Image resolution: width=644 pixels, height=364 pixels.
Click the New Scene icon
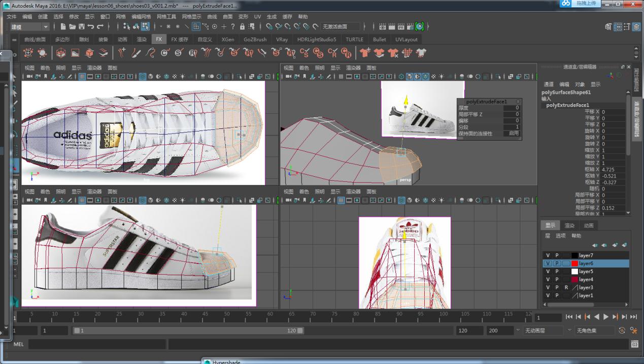63,26
